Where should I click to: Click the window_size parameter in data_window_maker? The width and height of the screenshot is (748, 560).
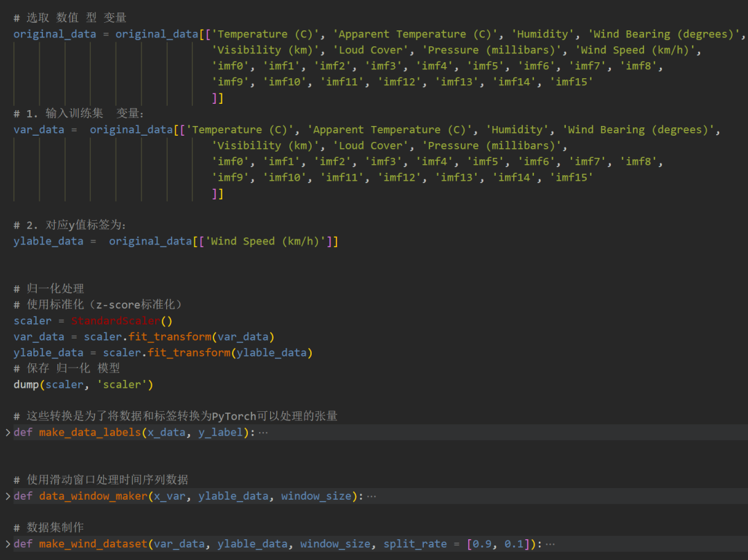tap(317, 496)
